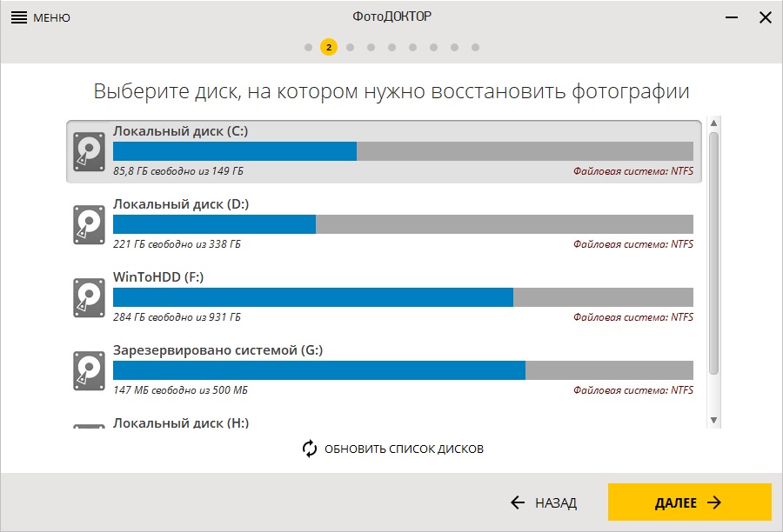This screenshot has width=783, height=532.
Task: Select the Локальный диск (H:) entry
Action: point(181,423)
